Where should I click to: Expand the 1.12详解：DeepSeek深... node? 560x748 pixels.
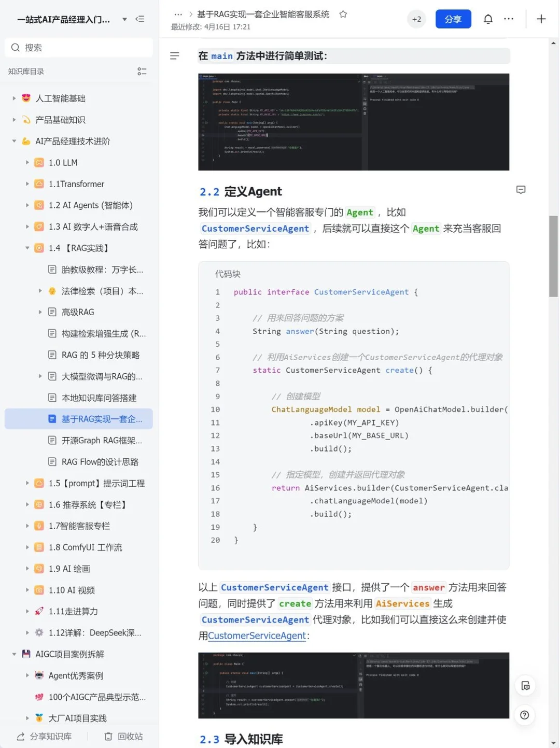[27, 633]
